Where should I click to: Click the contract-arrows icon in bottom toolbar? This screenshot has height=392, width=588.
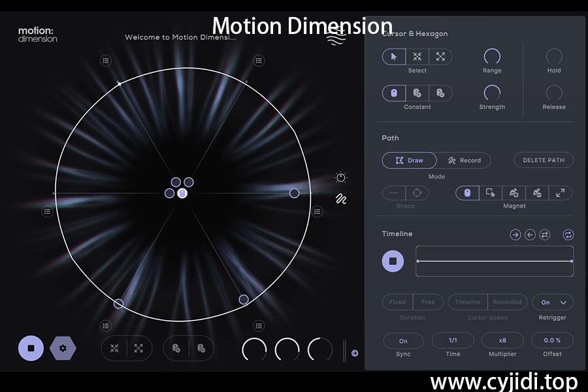tap(114, 348)
